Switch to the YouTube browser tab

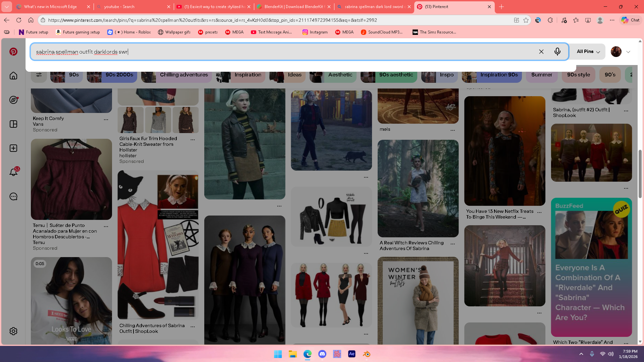[215, 7]
